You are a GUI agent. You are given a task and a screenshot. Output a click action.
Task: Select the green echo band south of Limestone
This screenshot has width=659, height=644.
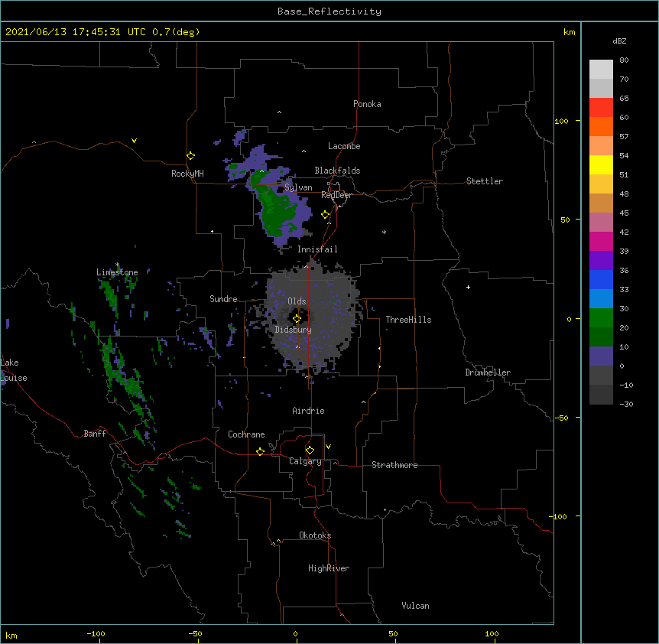110,297
